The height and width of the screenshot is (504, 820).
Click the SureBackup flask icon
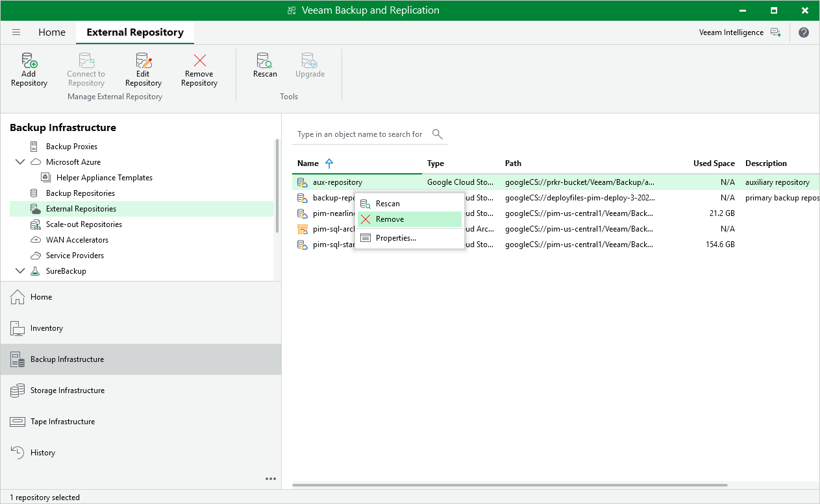(35, 271)
